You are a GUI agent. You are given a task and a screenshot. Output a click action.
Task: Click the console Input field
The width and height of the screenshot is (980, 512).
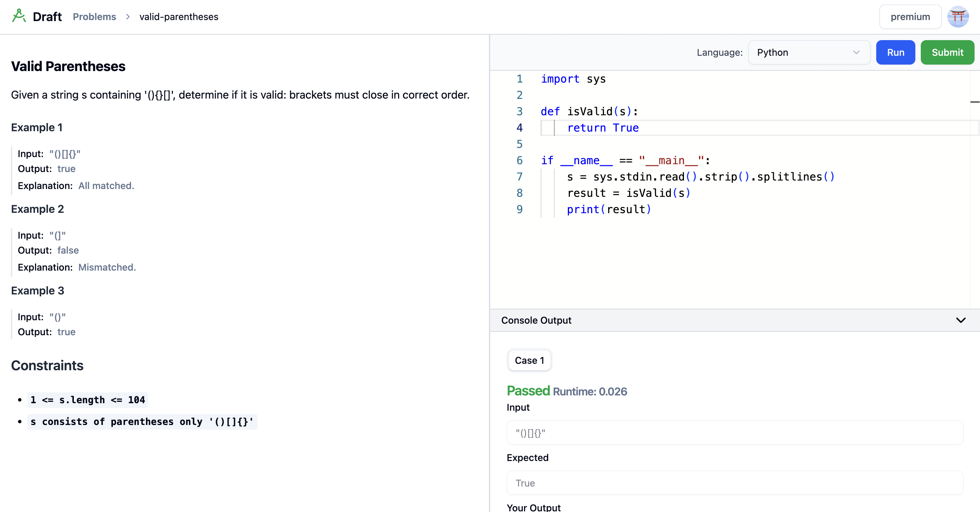[735, 433]
